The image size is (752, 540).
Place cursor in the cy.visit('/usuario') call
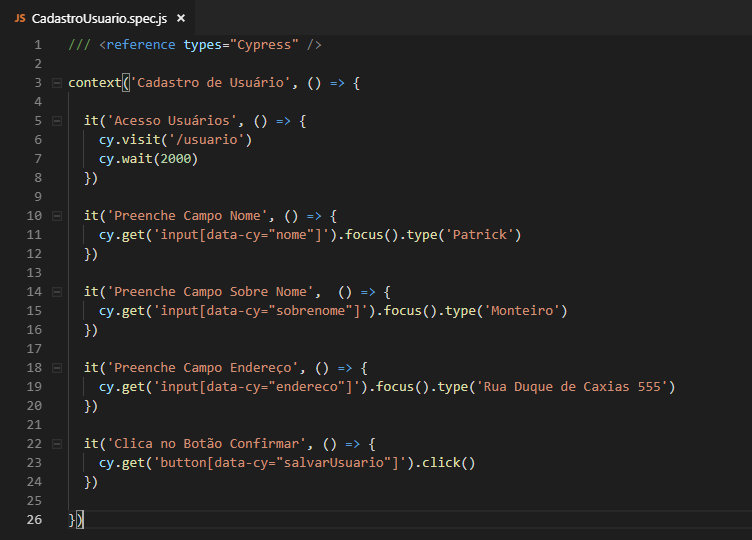pyautogui.click(x=175, y=140)
